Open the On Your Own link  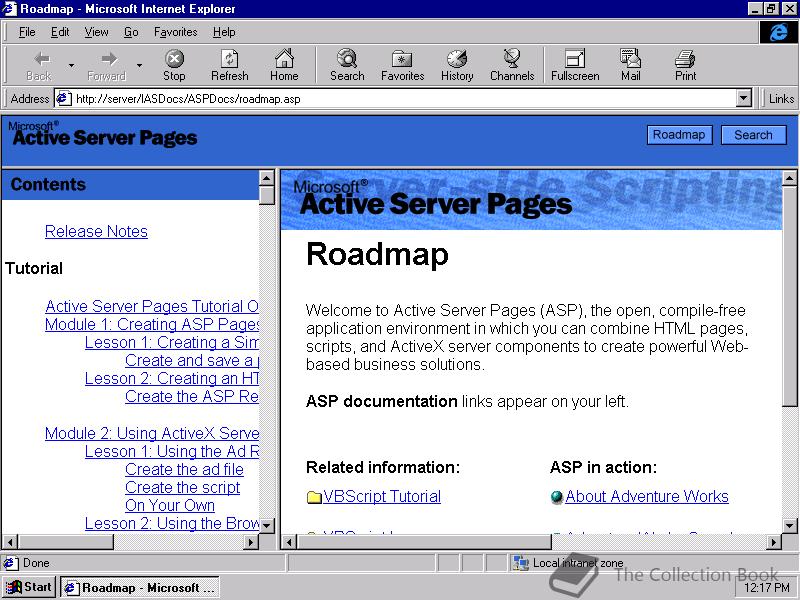pyautogui.click(x=170, y=505)
